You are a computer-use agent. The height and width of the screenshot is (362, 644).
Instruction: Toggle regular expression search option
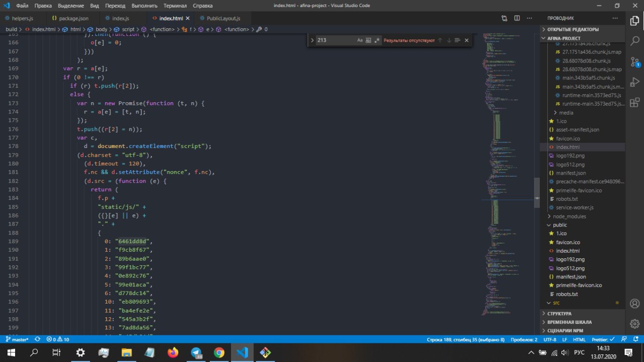click(377, 40)
